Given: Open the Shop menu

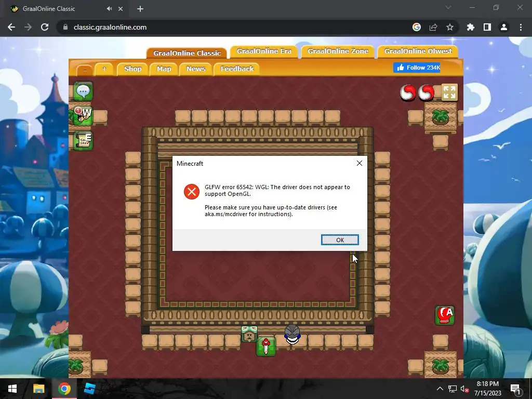Looking at the screenshot, I should point(132,69).
